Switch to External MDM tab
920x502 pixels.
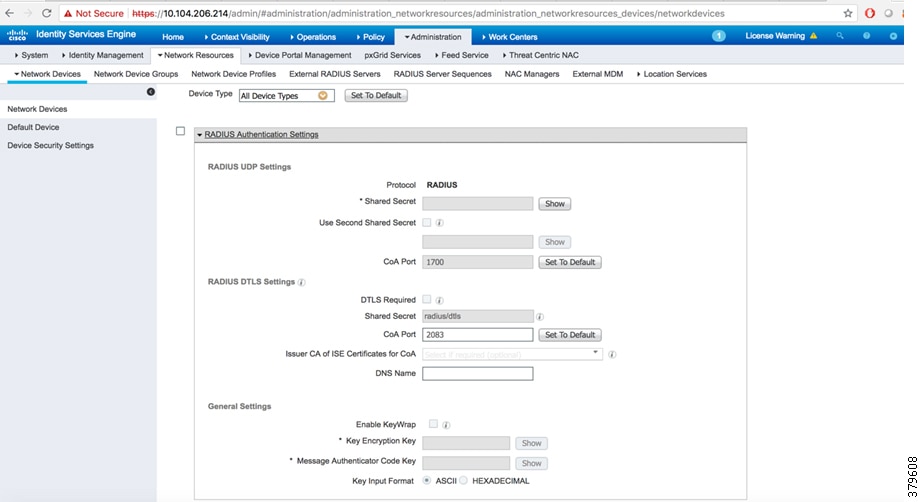point(597,74)
